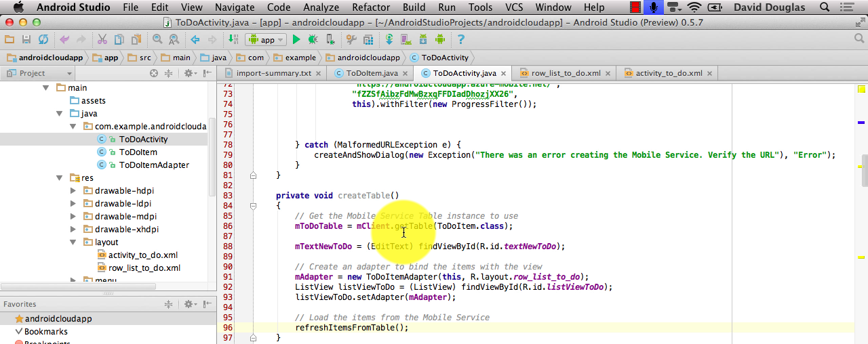The image size is (868, 344).
Task: Open the Build menu
Action: [x=414, y=7]
